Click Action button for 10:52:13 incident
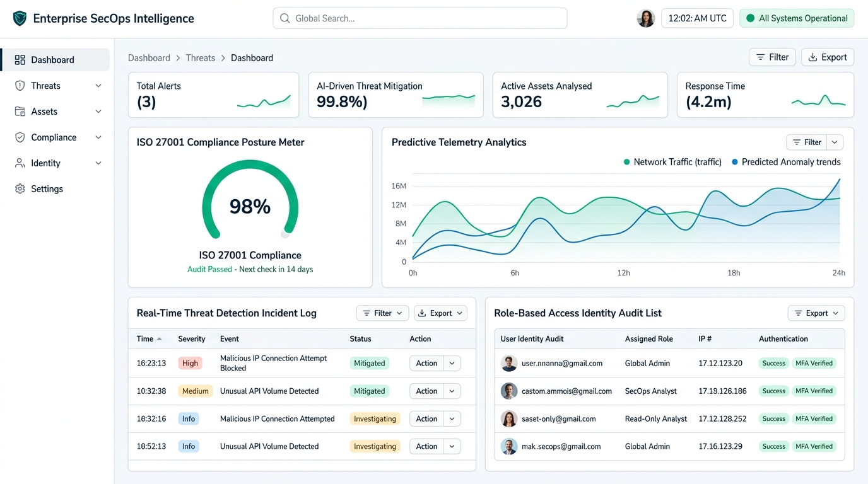 click(x=427, y=446)
